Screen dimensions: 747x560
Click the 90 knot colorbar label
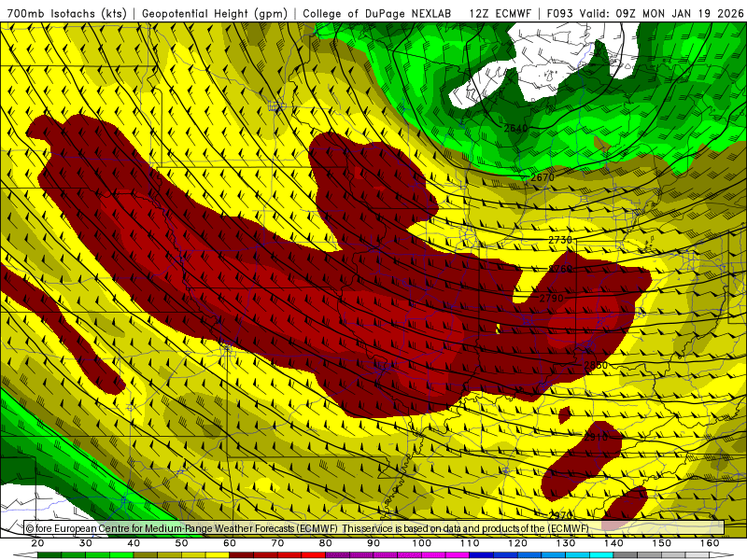pos(373,543)
